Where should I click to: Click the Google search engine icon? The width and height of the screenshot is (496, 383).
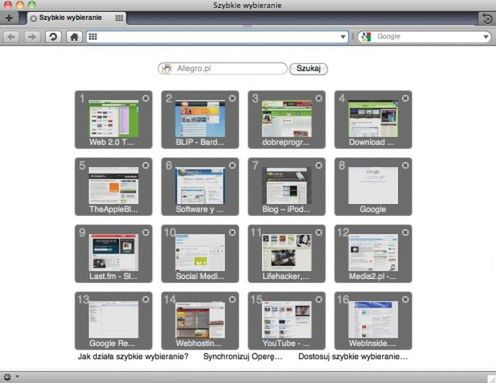click(x=366, y=37)
